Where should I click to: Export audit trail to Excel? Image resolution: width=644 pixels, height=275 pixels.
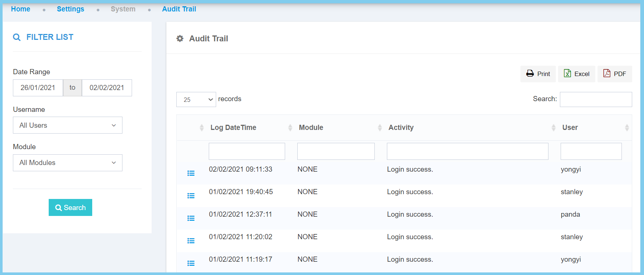[x=577, y=74]
